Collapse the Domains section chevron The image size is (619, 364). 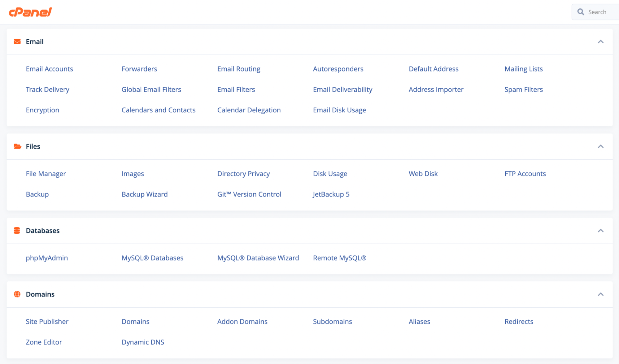pyautogui.click(x=600, y=294)
